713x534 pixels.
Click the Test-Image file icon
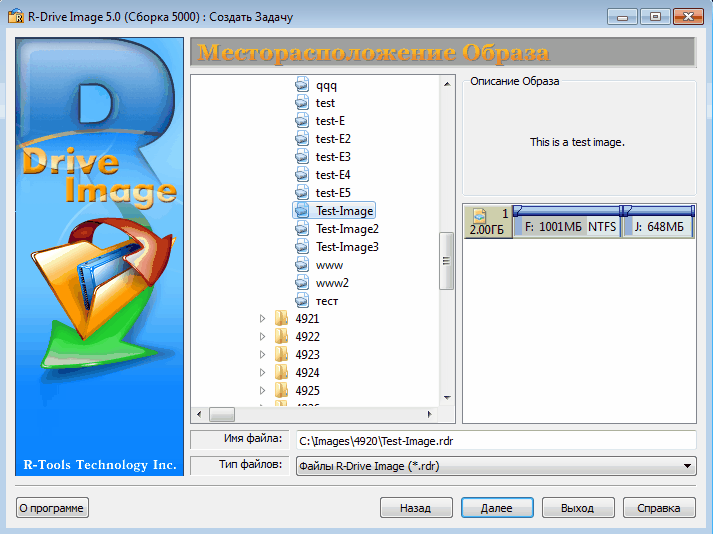(x=302, y=211)
